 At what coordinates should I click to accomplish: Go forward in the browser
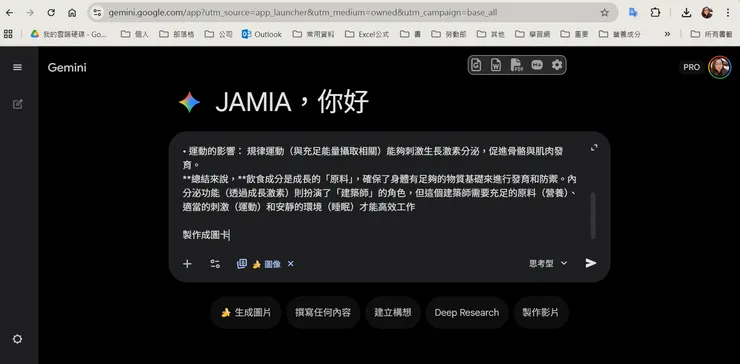click(x=30, y=13)
